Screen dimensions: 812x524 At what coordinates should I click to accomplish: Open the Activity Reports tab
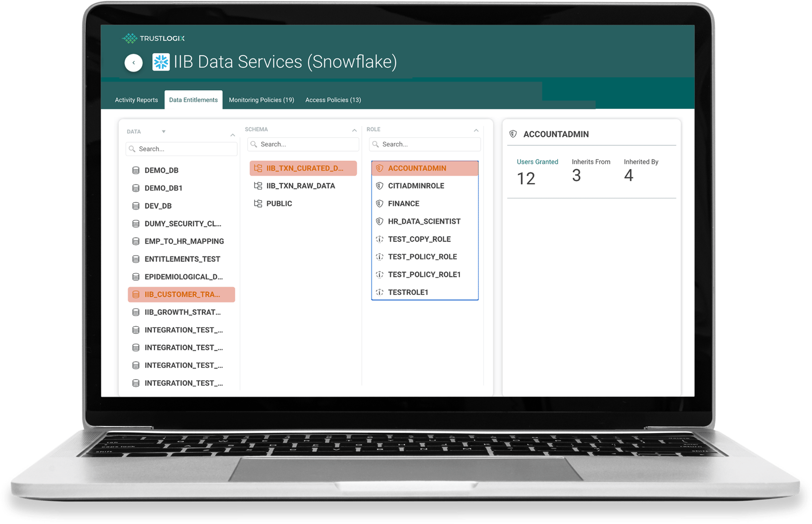(x=136, y=100)
